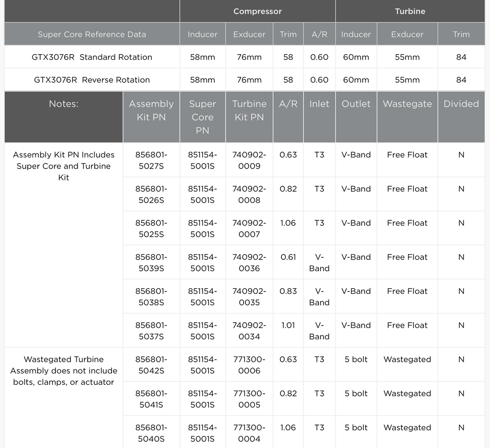490x448 pixels.
Task: Click the Divided column header
Action: [x=461, y=117]
